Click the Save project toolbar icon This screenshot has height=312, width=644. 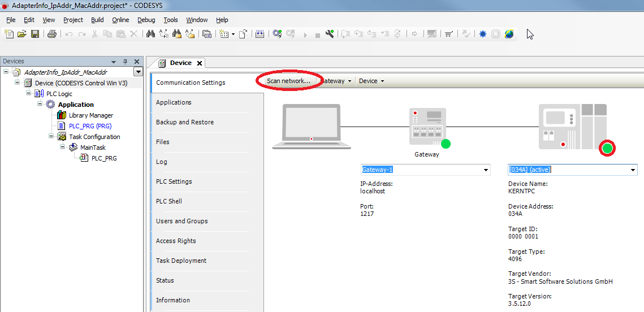pos(35,34)
